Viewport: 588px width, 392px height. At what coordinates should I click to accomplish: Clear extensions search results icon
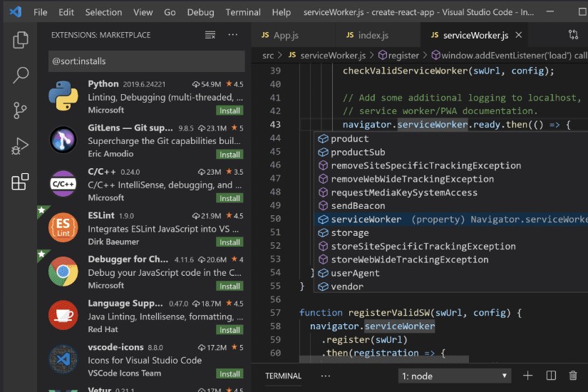(210, 35)
